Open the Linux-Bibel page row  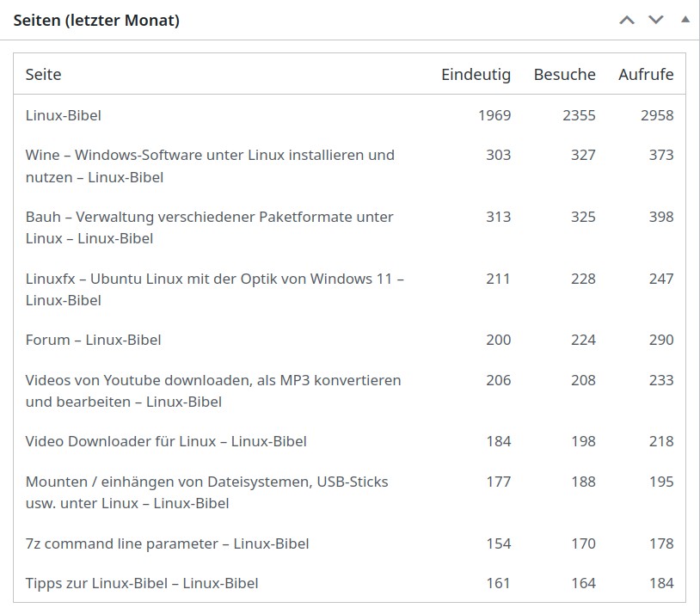pyautogui.click(x=64, y=115)
